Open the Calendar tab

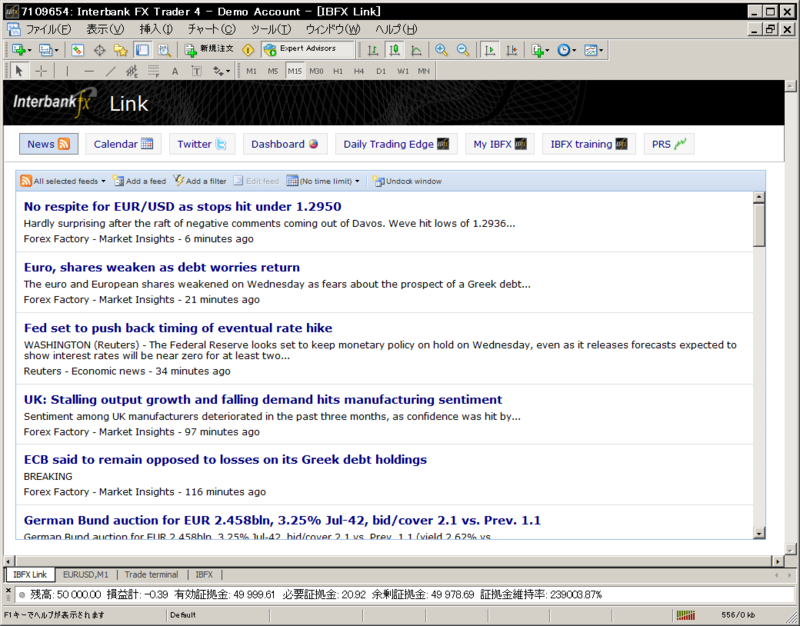coord(123,144)
